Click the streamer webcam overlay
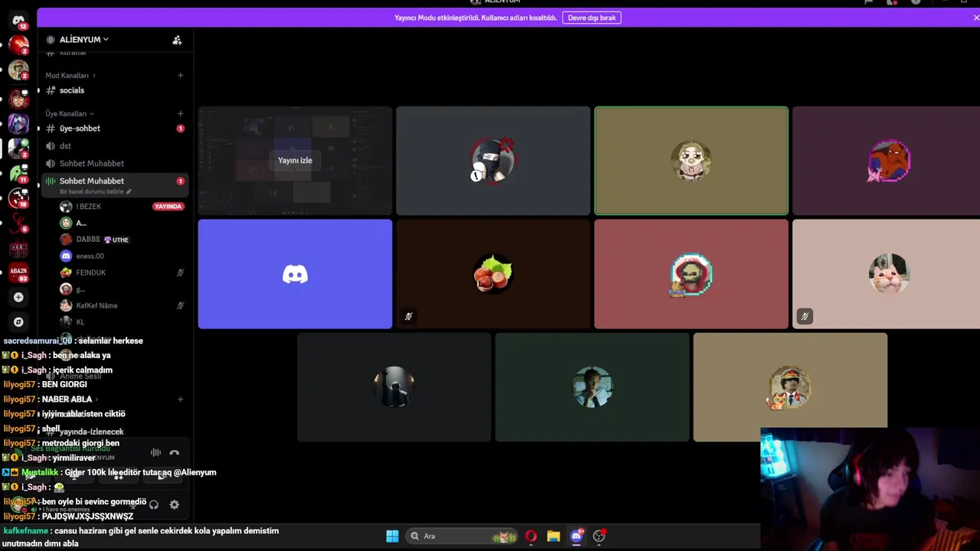 870,490
